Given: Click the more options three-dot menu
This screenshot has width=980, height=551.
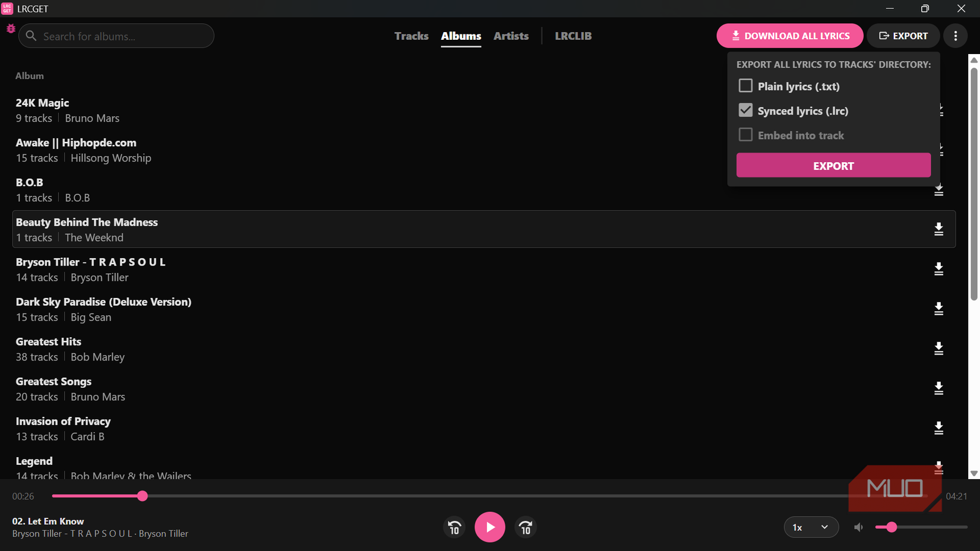Looking at the screenshot, I should (955, 36).
